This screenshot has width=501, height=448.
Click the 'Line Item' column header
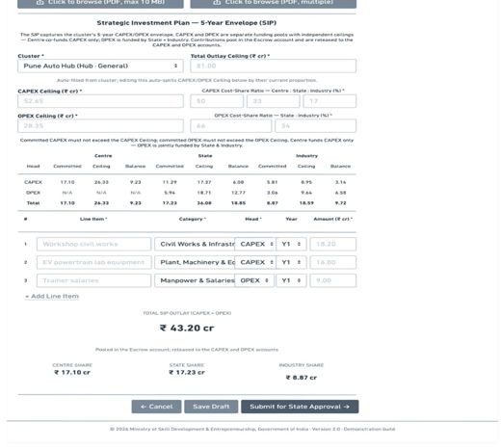[x=93, y=219]
